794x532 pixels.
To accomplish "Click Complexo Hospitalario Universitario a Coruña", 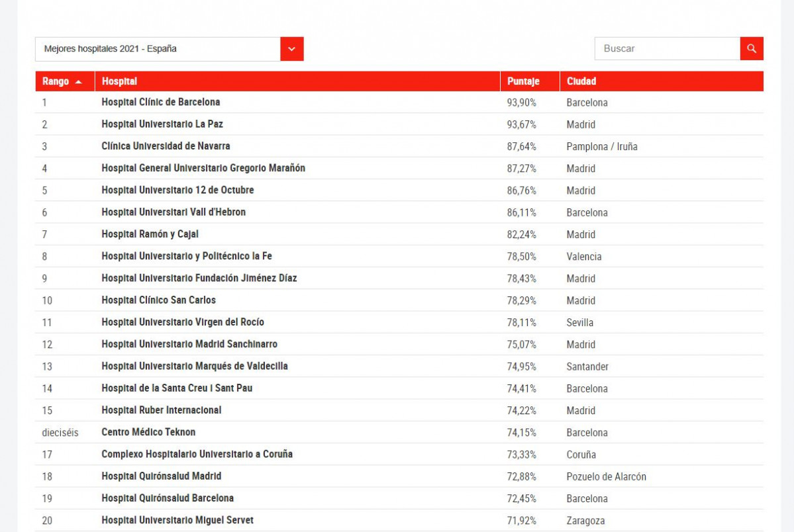I will (x=195, y=455).
